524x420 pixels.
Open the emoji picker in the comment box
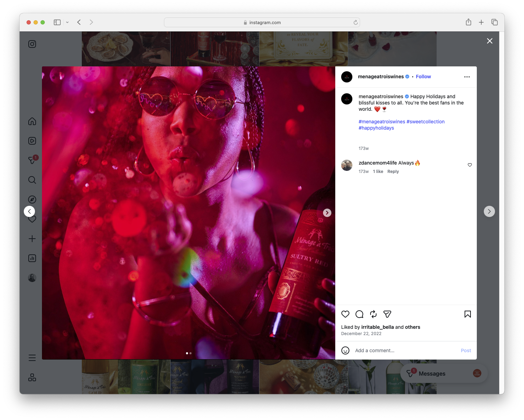345,350
